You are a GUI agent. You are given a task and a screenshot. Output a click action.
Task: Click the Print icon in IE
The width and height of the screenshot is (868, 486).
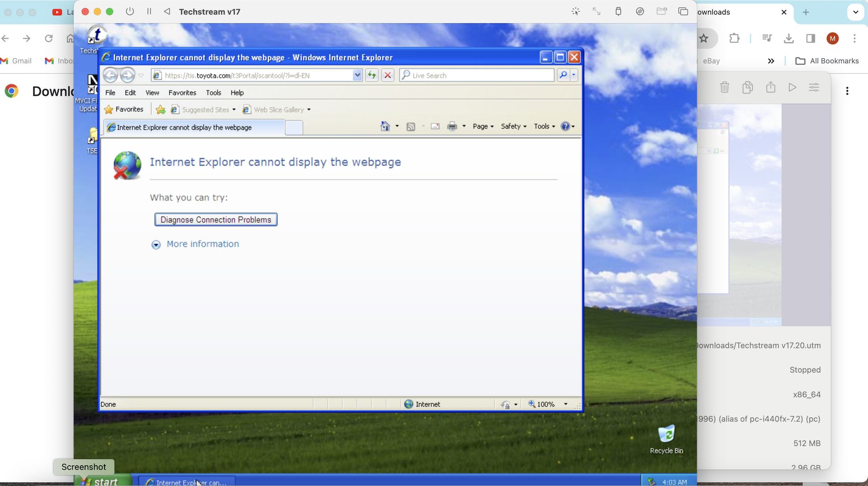pos(452,127)
